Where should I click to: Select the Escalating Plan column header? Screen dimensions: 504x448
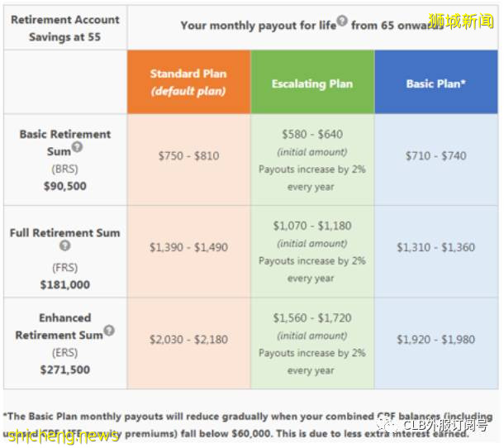pos(311,83)
